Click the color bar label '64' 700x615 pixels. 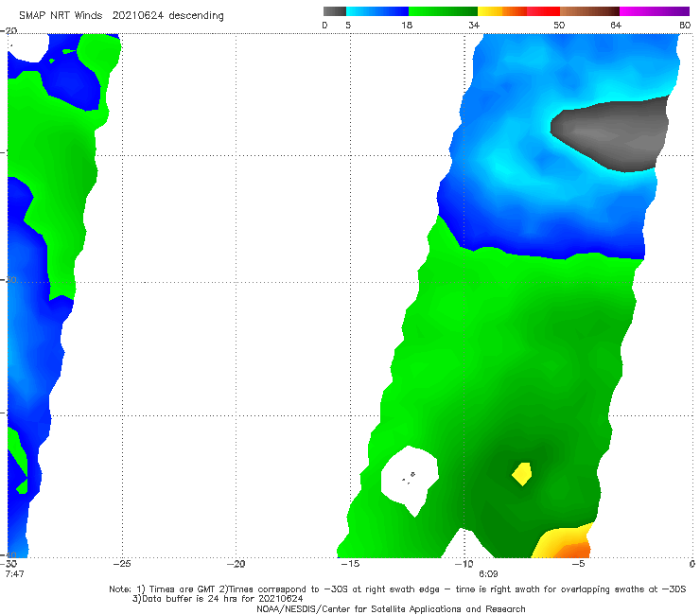[616, 26]
